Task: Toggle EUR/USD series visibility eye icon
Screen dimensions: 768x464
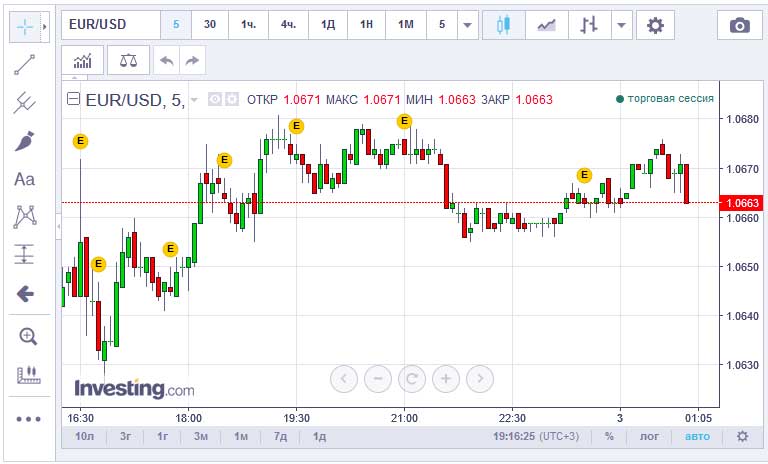Action: tap(214, 99)
